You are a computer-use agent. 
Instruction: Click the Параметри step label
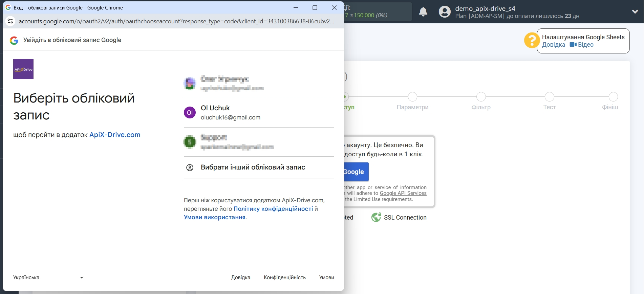pyautogui.click(x=412, y=107)
